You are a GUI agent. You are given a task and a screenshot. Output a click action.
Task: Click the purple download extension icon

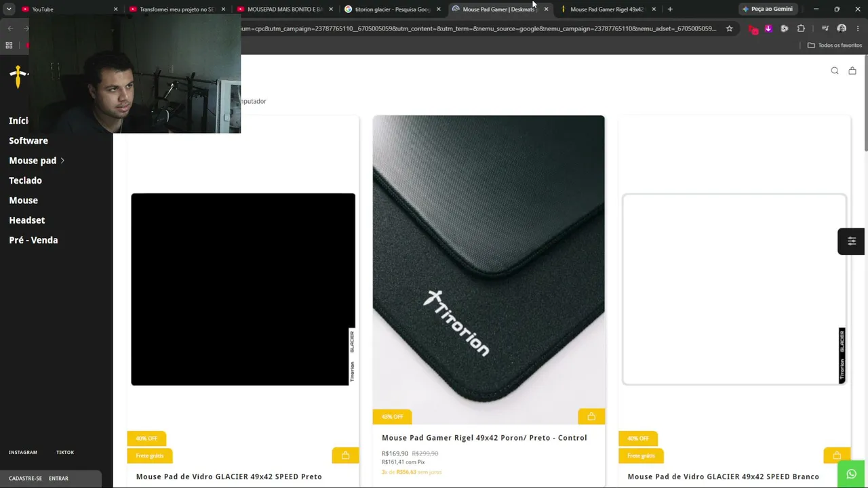(x=768, y=28)
